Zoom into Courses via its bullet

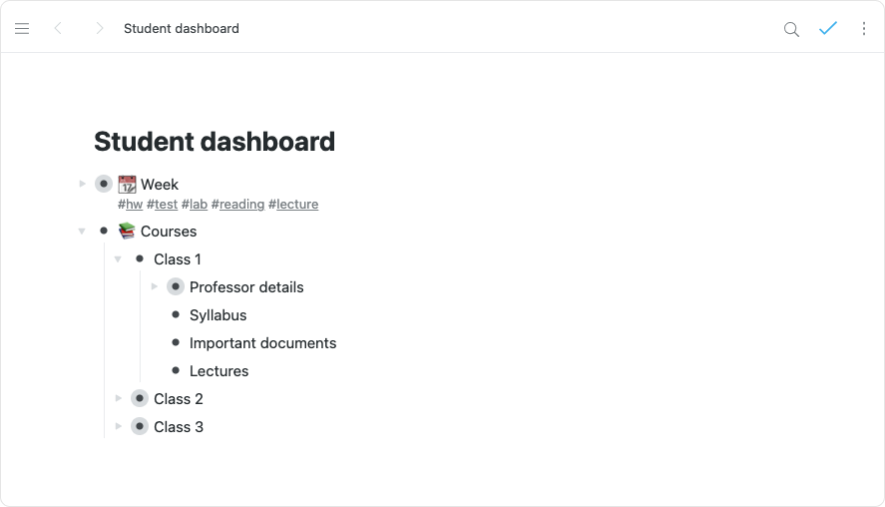pos(104,231)
